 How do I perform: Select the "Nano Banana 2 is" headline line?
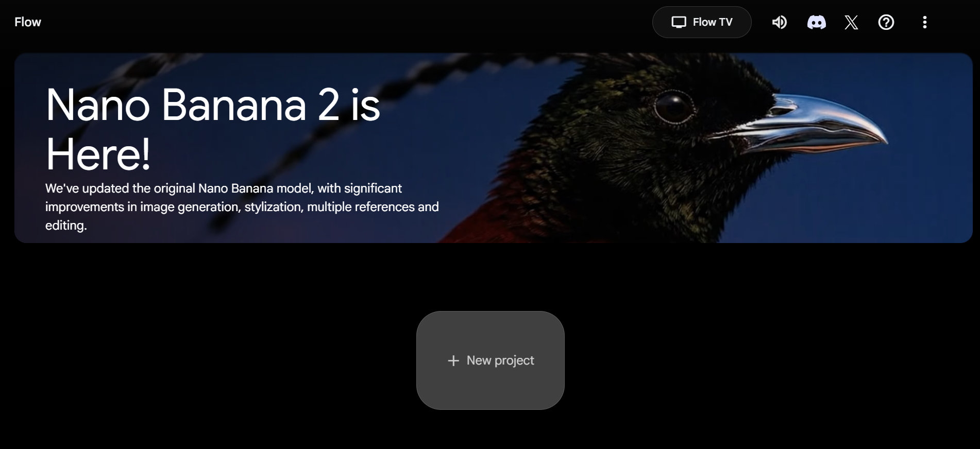213,105
